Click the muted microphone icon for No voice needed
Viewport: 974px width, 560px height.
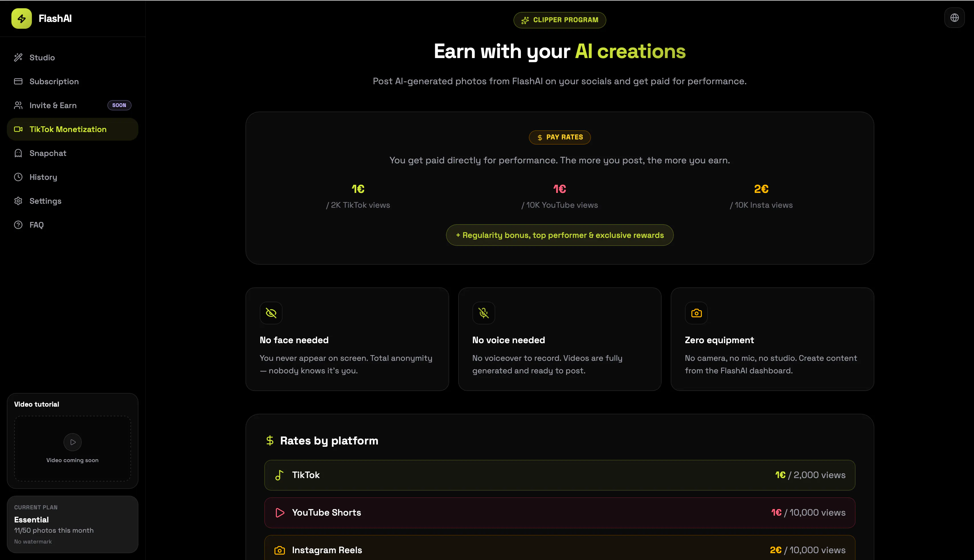483,313
